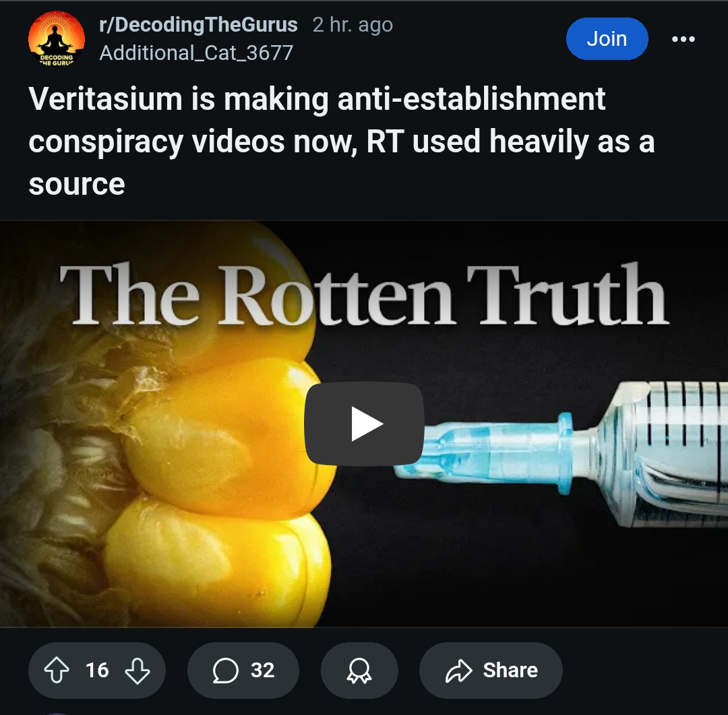
Task: Upvote the Veritasium post
Action: tap(57, 670)
